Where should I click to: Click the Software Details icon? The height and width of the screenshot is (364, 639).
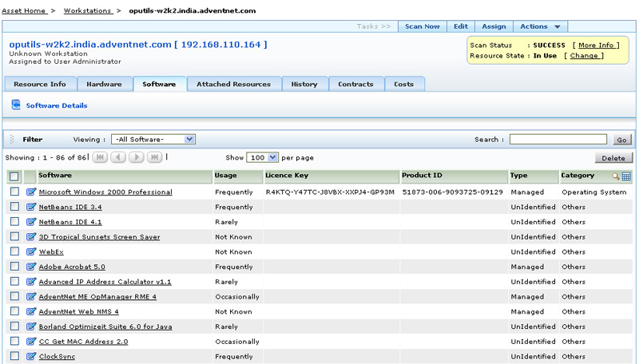tap(15, 105)
